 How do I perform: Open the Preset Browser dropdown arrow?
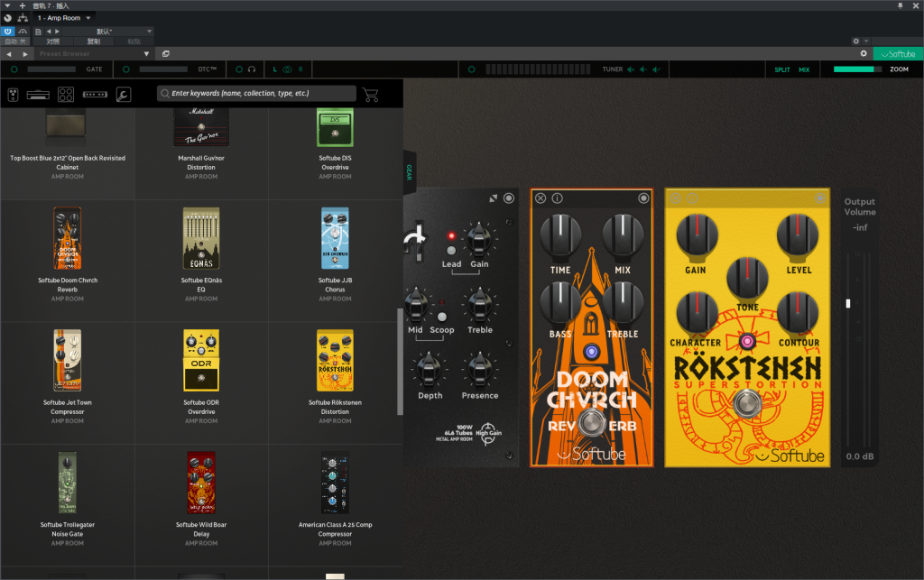146,53
